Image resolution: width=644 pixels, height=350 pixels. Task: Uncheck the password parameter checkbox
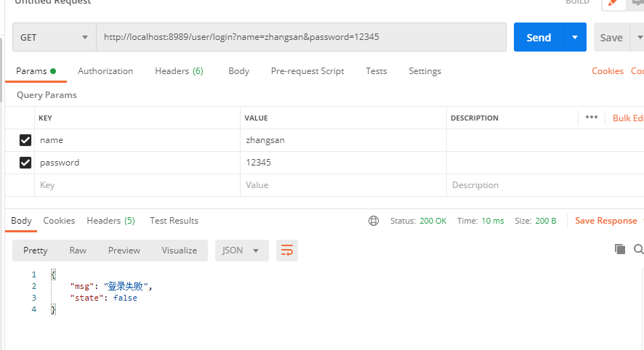25,163
